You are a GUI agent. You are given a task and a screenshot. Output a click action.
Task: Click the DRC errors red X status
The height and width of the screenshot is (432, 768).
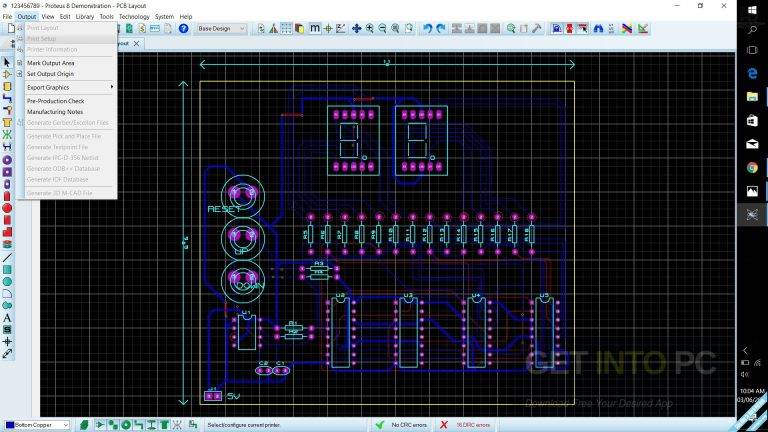tap(465, 425)
